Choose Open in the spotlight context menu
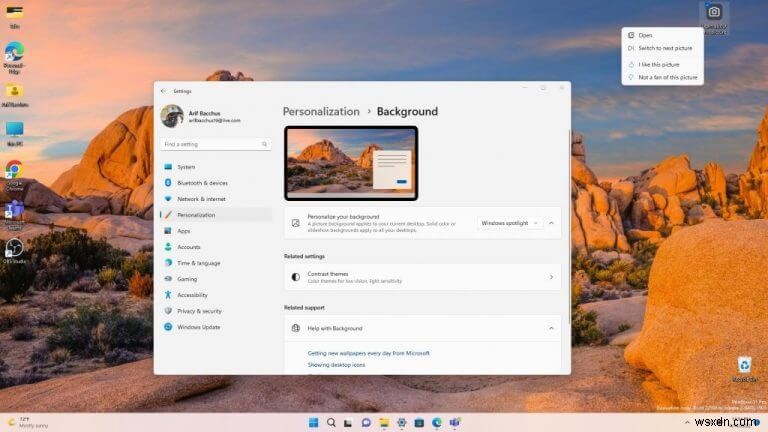The height and width of the screenshot is (432, 768). click(662, 35)
